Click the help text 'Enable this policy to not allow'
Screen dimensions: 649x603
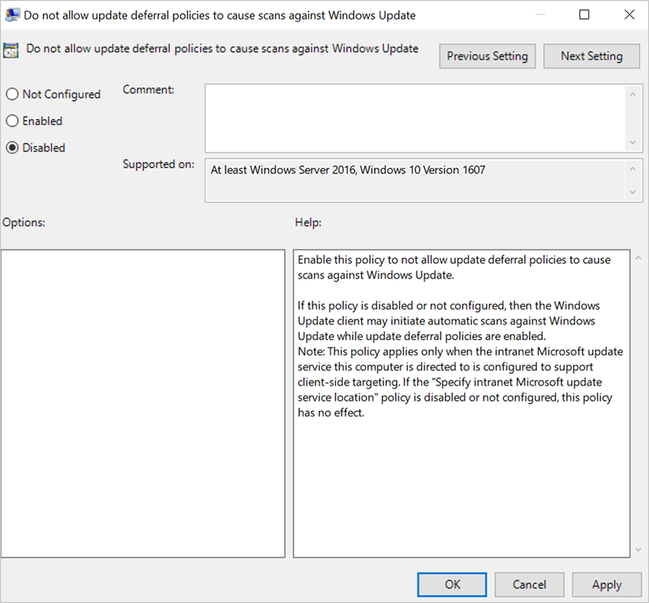(372, 260)
